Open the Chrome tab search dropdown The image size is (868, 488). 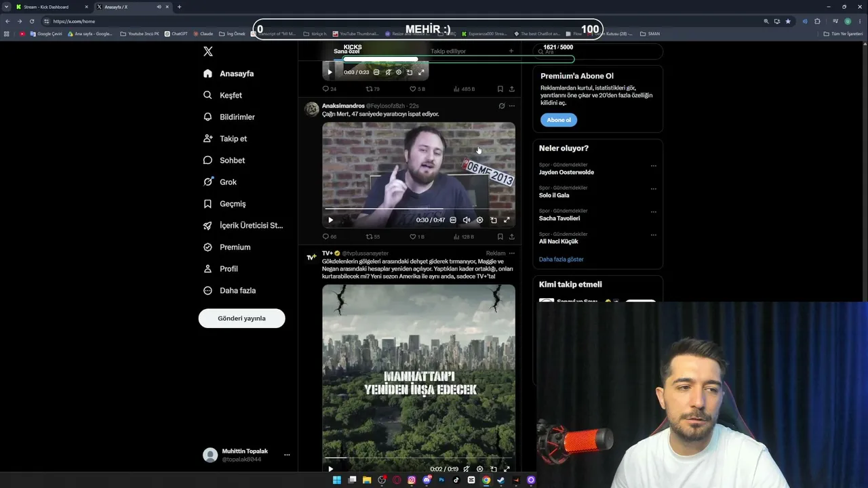click(x=6, y=7)
